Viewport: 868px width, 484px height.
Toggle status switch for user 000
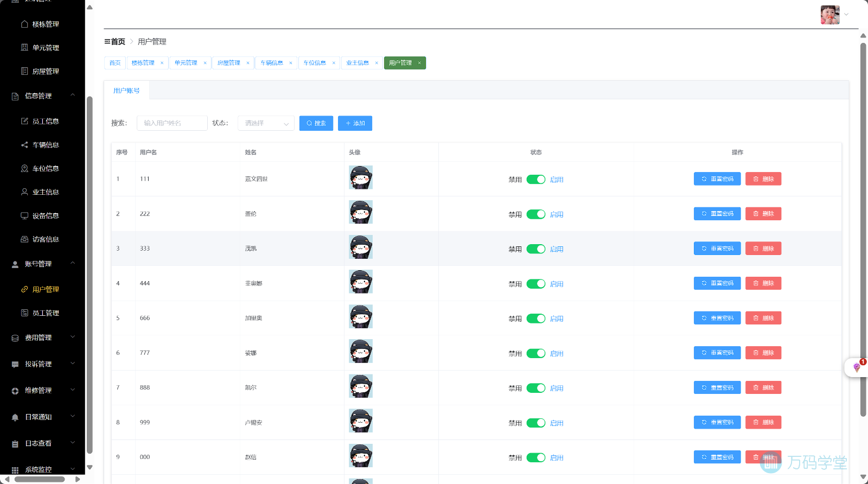tap(536, 457)
